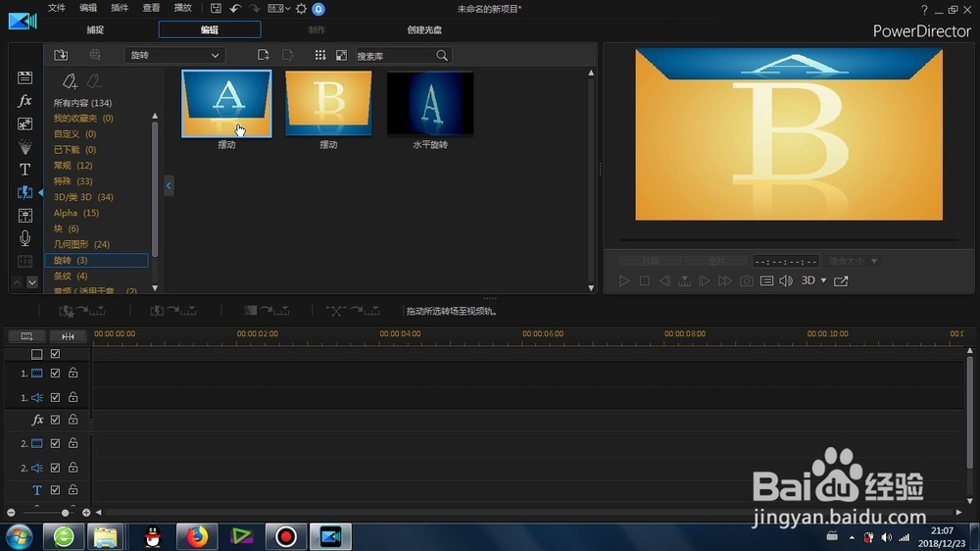
Task: Open the 文件 menu
Action: 56,8
